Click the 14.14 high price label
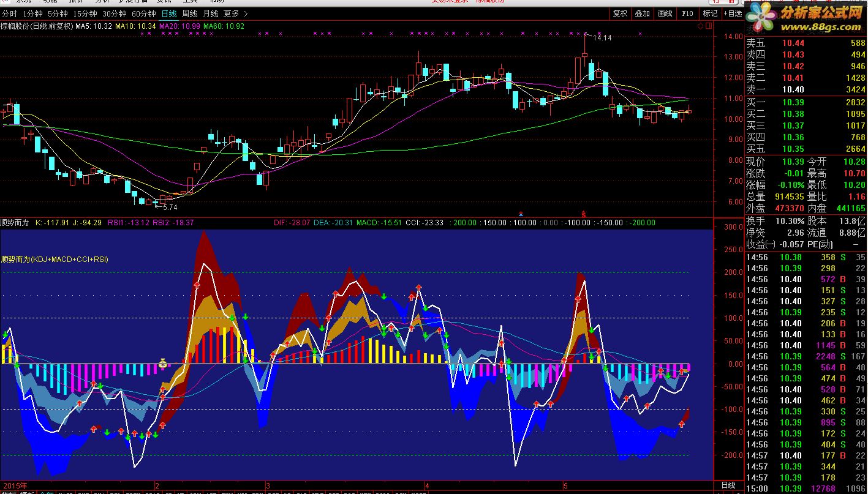The width and height of the screenshot is (868, 494). pos(603,38)
